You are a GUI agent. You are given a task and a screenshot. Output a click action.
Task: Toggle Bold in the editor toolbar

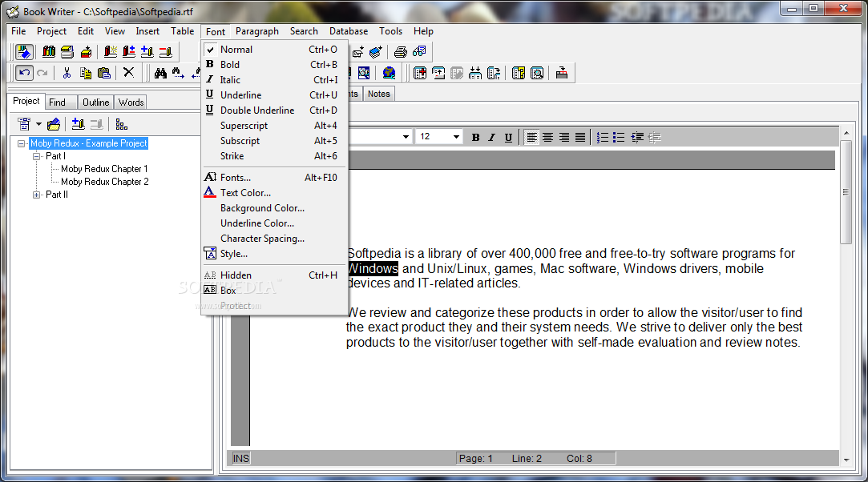(x=475, y=137)
